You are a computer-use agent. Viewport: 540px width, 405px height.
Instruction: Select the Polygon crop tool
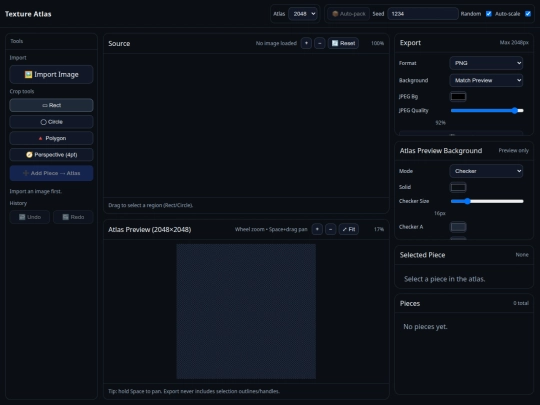pyautogui.click(x=51, y=138)
